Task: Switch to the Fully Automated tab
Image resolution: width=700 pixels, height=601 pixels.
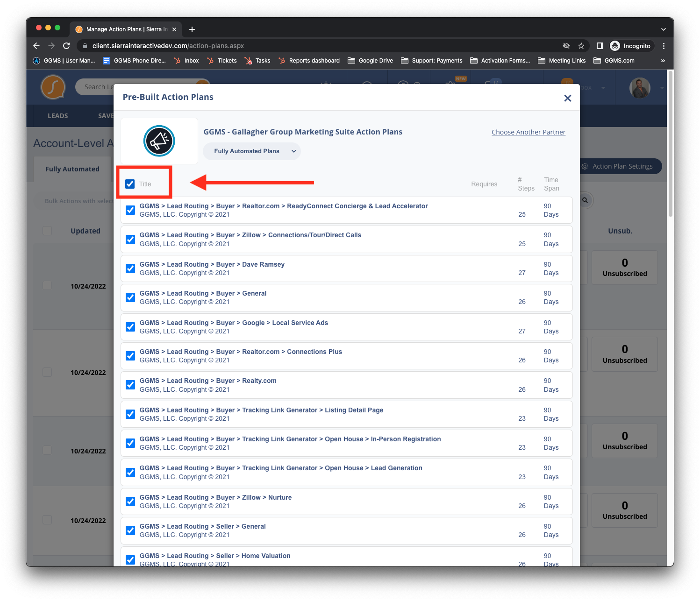Action: pyautogui.click(x=72, y=169)
